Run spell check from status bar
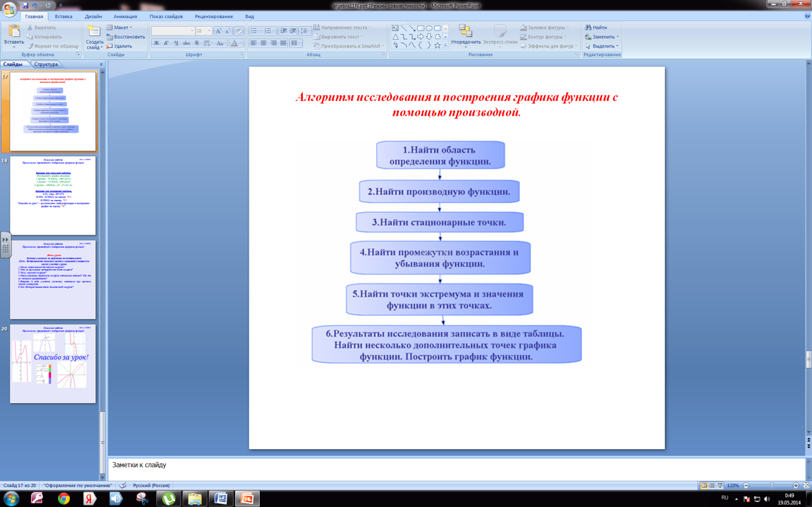 pos(123,485)
